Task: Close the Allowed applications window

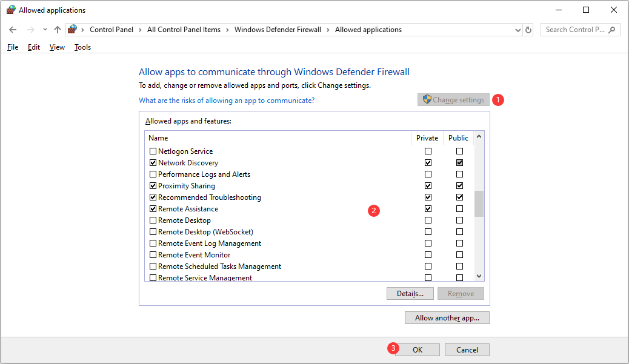Action: [614, 10]
